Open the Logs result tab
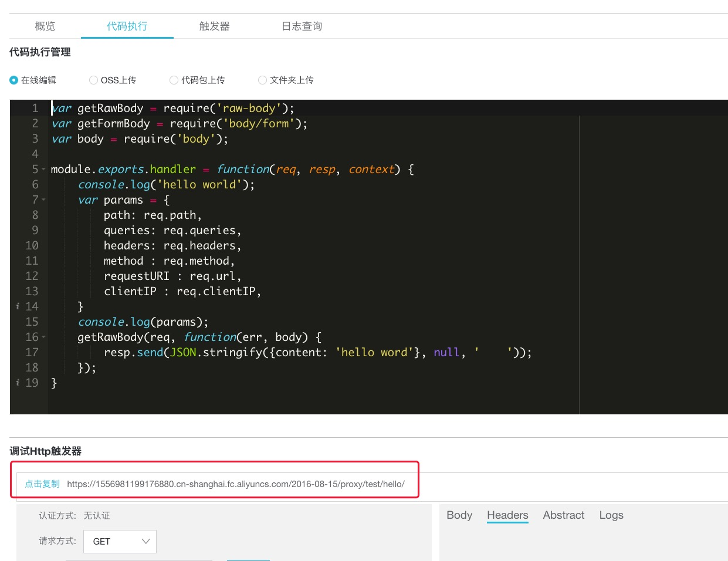This screenshot has height=561, width=728. pos(611,515)
